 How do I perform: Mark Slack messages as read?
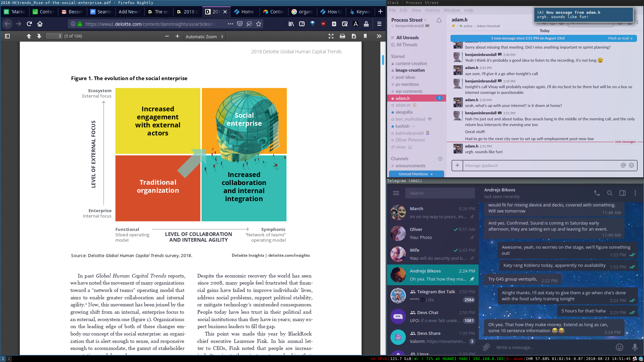pos(620,38)
